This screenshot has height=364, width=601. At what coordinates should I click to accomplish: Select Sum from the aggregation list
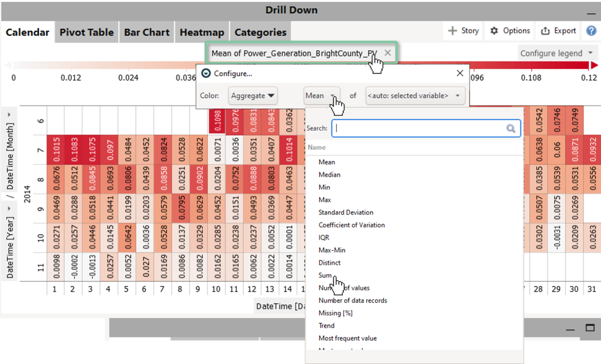(326, 275)
